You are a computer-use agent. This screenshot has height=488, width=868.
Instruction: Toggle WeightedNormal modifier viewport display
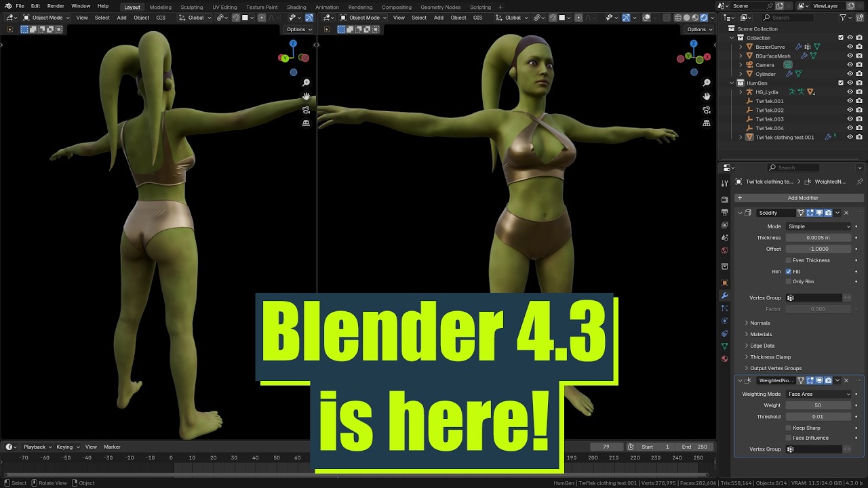pyautogui.click(x=819, y=380)
